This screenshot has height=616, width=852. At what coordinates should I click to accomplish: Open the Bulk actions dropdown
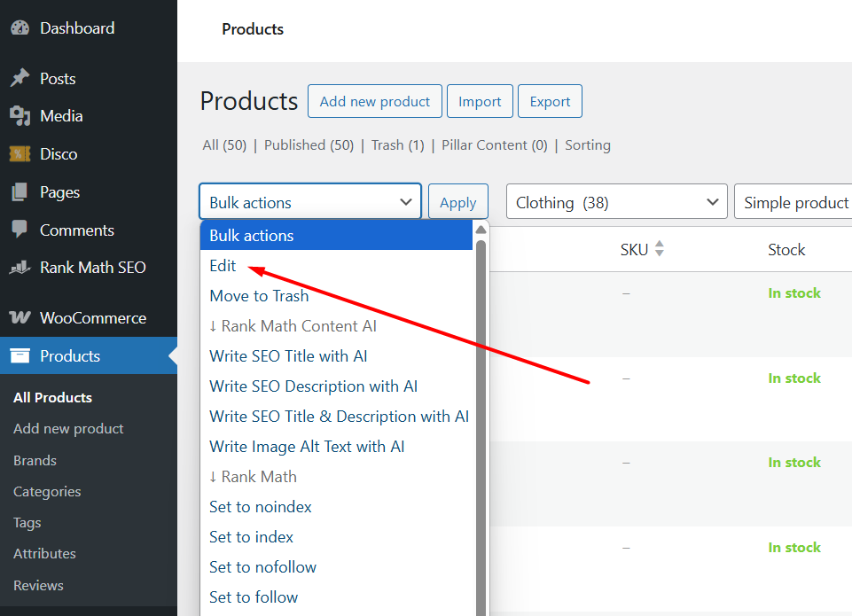coord(310,201)
